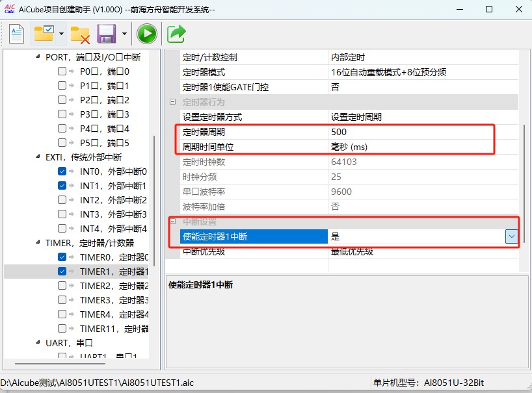532x393 pixels.
Task: Select the 定时时钟数 row label
Action: [x=204, y=162]
